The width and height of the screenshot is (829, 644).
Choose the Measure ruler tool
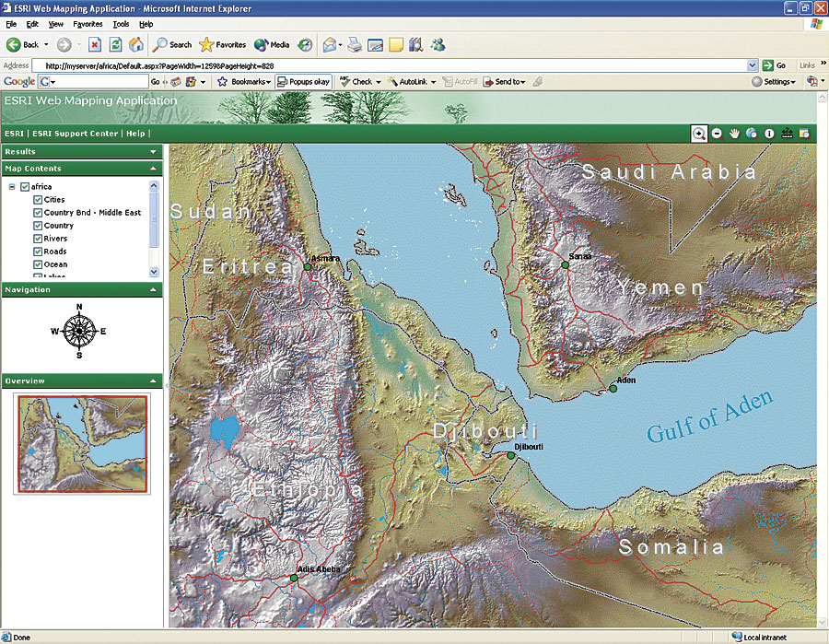point(787,134)
